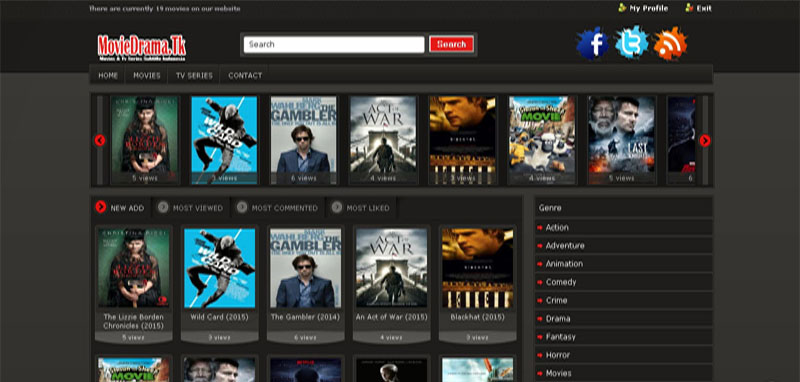Open Wild Card poster in carousel
Viewport: 800px width, 382px height.
[x=224, y=139]
